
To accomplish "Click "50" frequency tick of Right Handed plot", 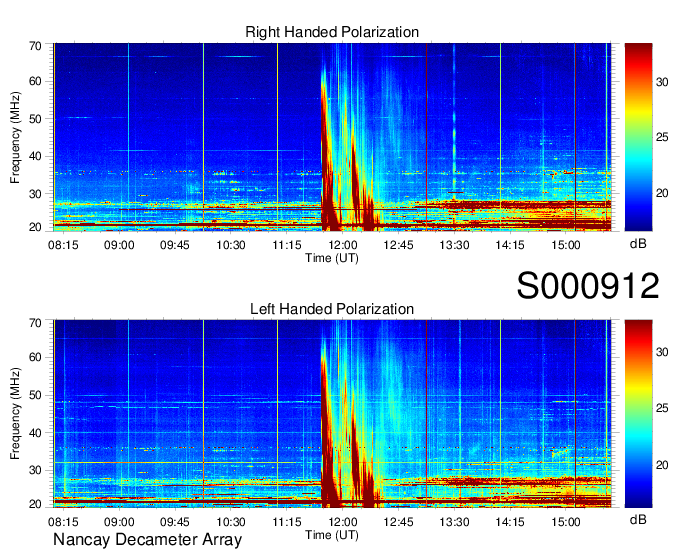I will click(x=35, y=119).
